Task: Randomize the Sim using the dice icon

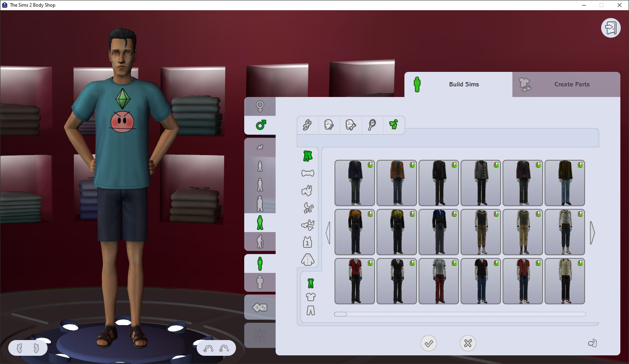Action: click(260, 308)
